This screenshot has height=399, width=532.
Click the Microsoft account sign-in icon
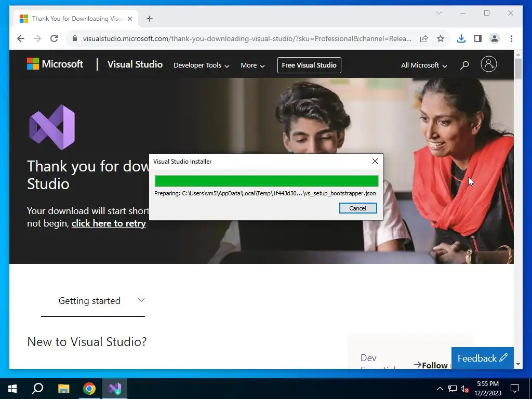[489, 64]
